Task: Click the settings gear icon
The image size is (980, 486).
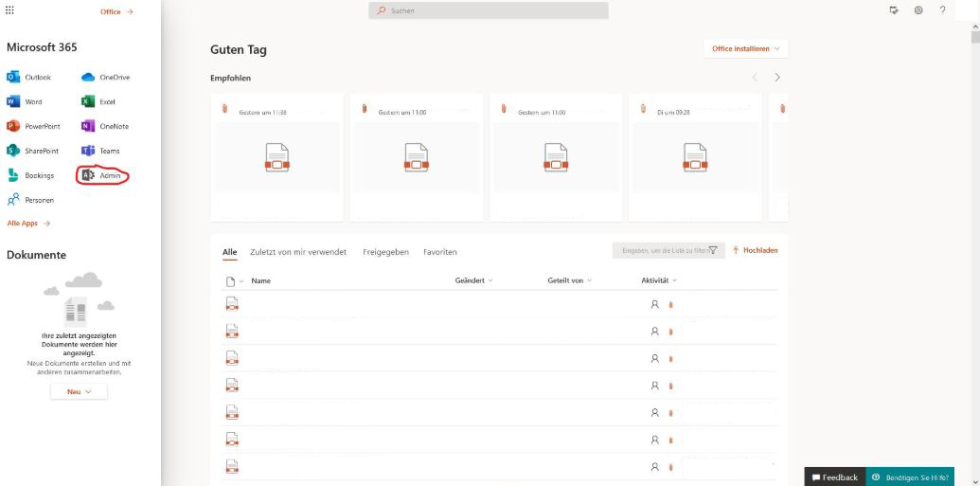Action: click(x=915, y=10)
